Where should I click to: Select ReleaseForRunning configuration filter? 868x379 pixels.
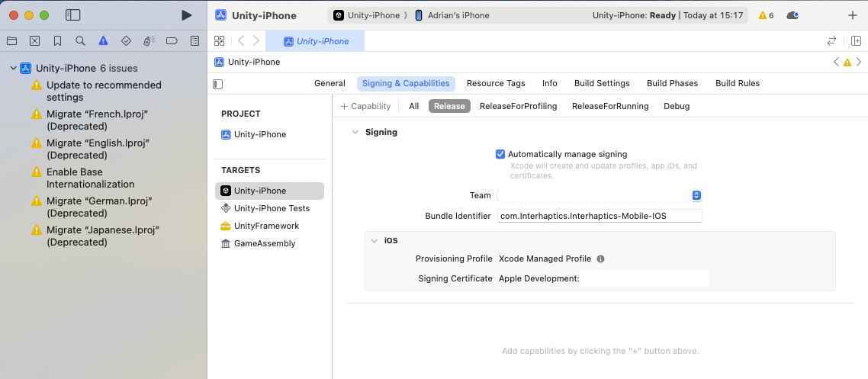pyautogui.click(x=610, y=106)
